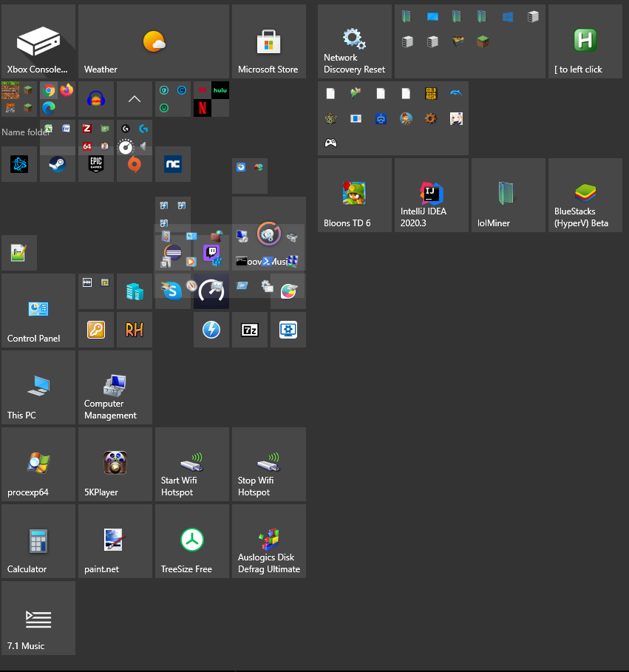The height and width of the screenshot is (672, 629).
Task: Launch Bloons TD 6
Action: pyautogui.click(x=354, y=194)
